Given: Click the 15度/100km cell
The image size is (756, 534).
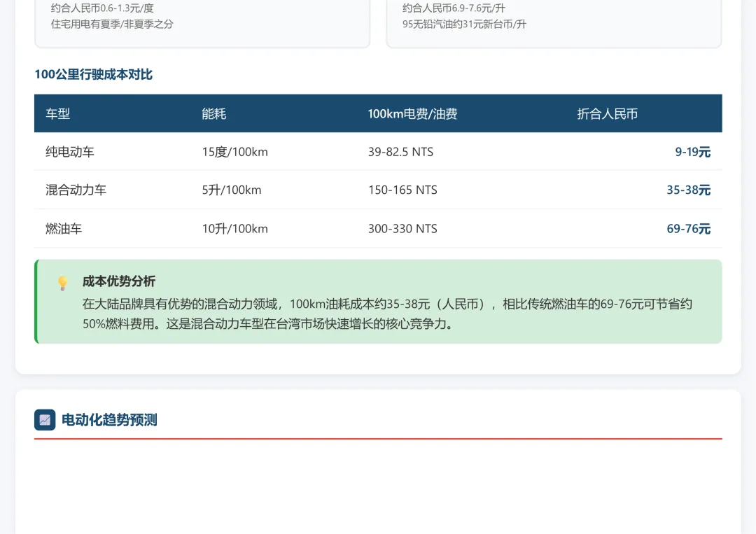Looking at the screenshot, I should point(234,152).
